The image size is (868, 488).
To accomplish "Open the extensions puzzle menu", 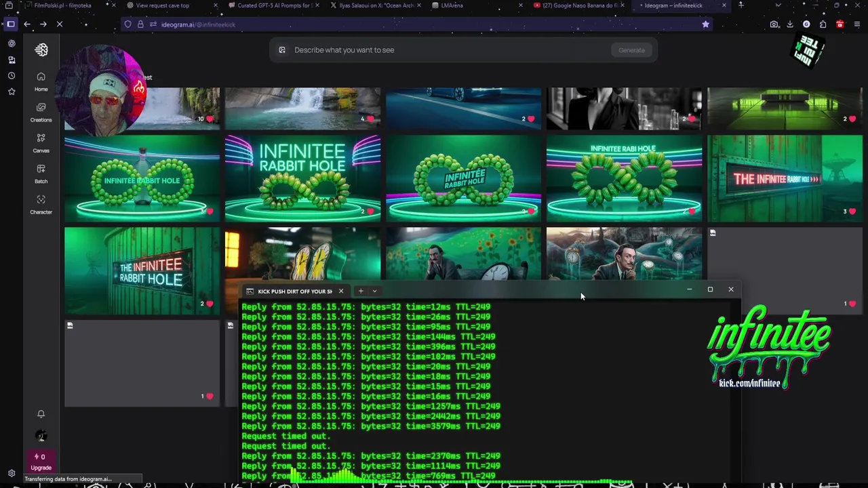I will tap(823, 24).
